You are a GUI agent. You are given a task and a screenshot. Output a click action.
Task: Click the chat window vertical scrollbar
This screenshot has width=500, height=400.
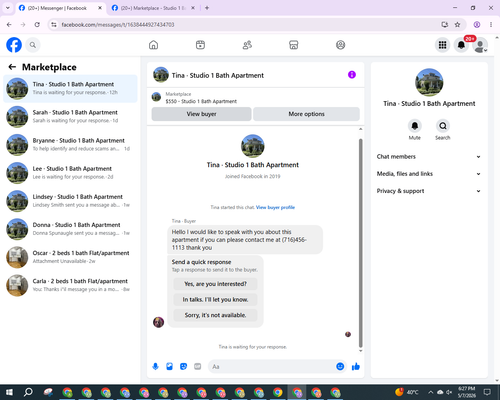click(x=360, y=243)
